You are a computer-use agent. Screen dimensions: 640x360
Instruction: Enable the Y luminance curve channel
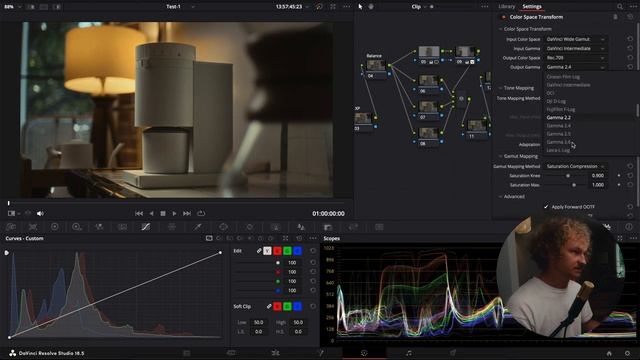coord(267,251)
